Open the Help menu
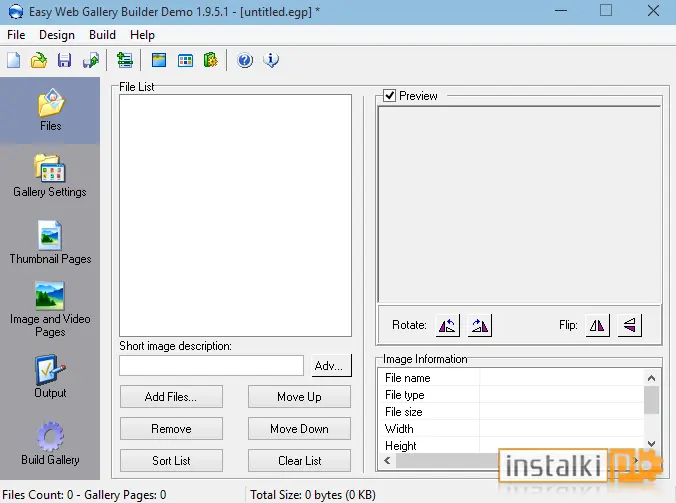This screenshot has height=503, width=676. tap(142, 35)
